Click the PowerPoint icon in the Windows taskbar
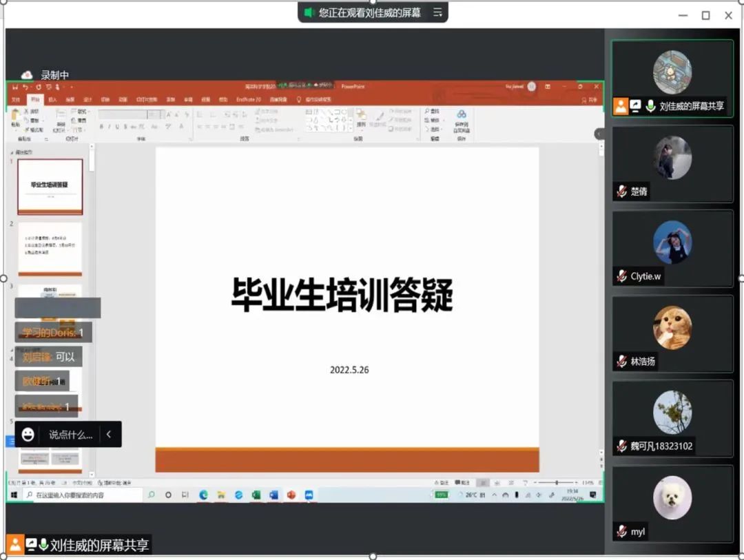The image size is (744, 560). 291,495
